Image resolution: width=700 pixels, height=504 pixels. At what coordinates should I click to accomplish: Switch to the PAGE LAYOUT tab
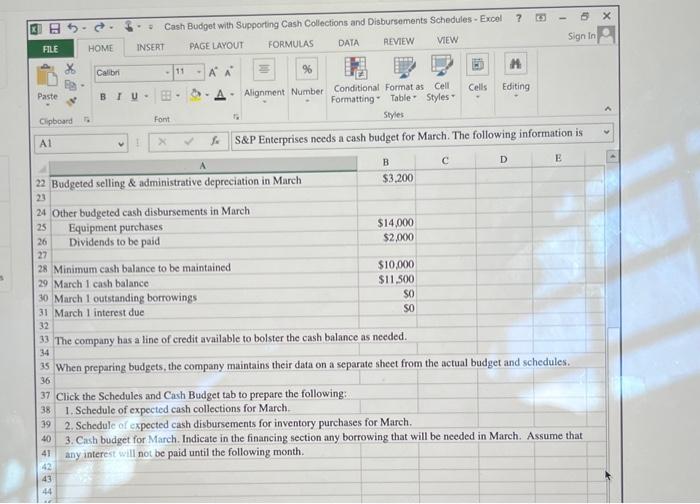tap(217, 46)
